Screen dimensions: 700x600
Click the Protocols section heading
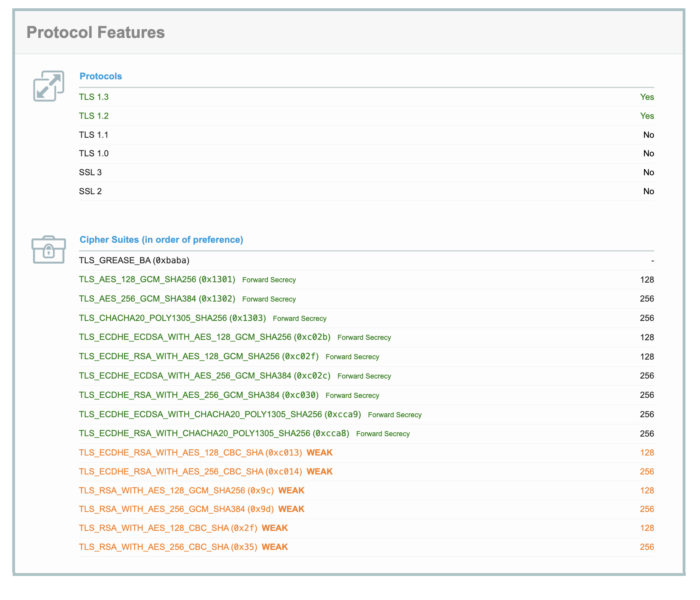click(x=101, y=76)
